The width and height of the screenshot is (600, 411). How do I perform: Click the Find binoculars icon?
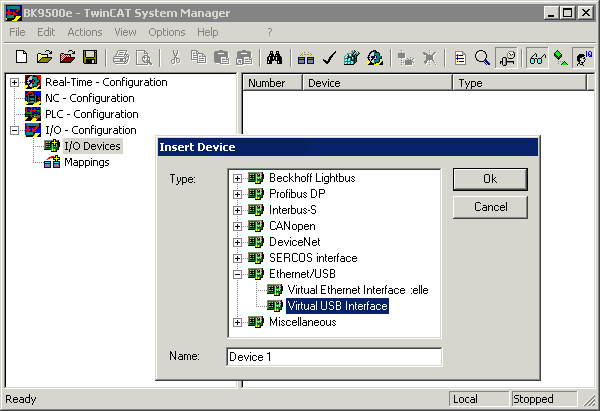click(x=275, y=58)
